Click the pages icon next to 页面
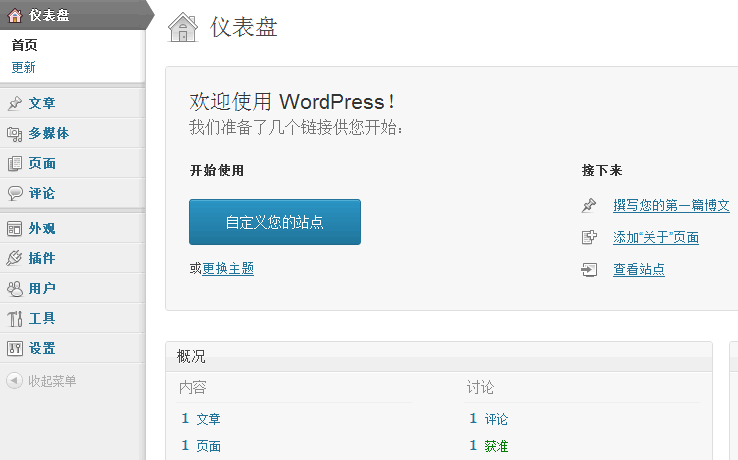Screen dimensions: 738x460 tap(15, 163)
